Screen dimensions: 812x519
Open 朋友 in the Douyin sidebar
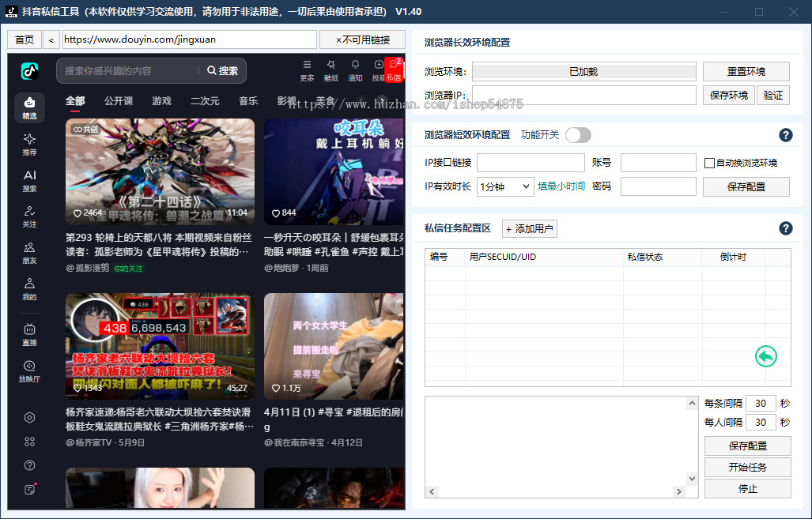coord(29,253)
